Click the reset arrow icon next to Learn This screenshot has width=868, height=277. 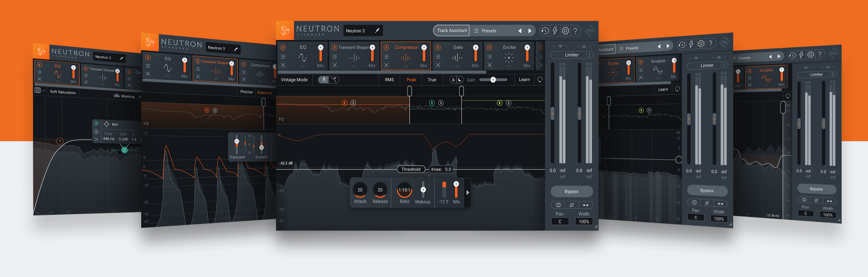(x=540, y=80)
